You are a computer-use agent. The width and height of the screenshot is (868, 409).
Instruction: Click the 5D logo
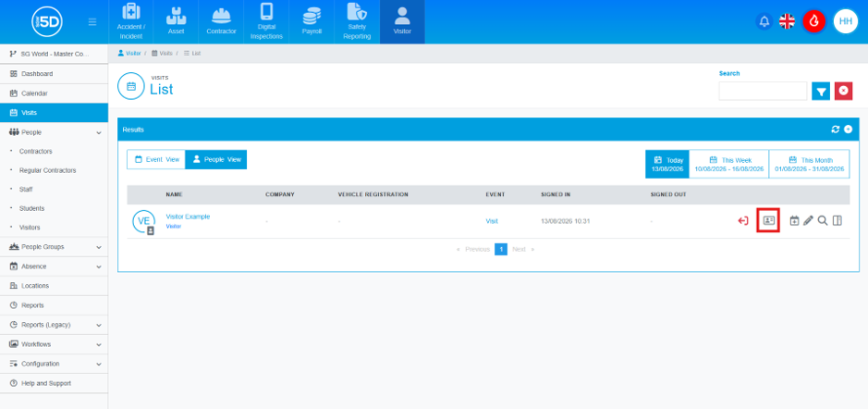[47, 21]
